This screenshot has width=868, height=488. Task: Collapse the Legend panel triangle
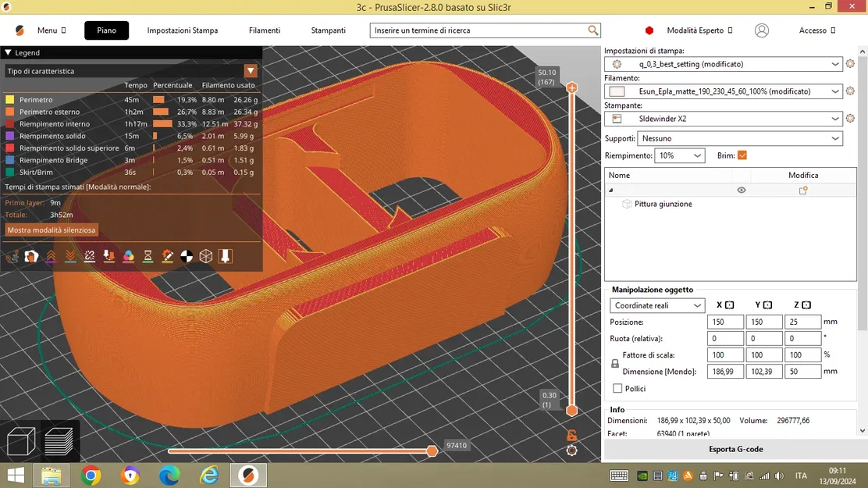click(9, 52)
